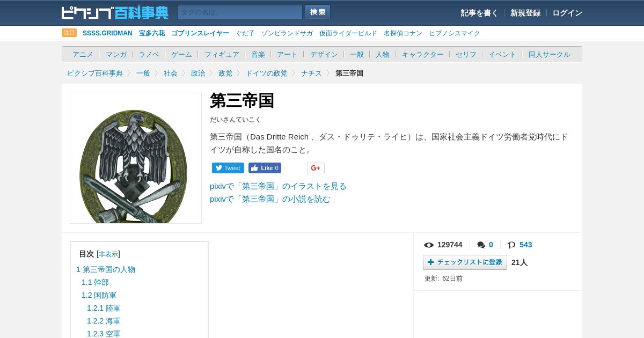Go to 政治 in the breadcrumb
644x338 pixels.
[x=198, y=73]
